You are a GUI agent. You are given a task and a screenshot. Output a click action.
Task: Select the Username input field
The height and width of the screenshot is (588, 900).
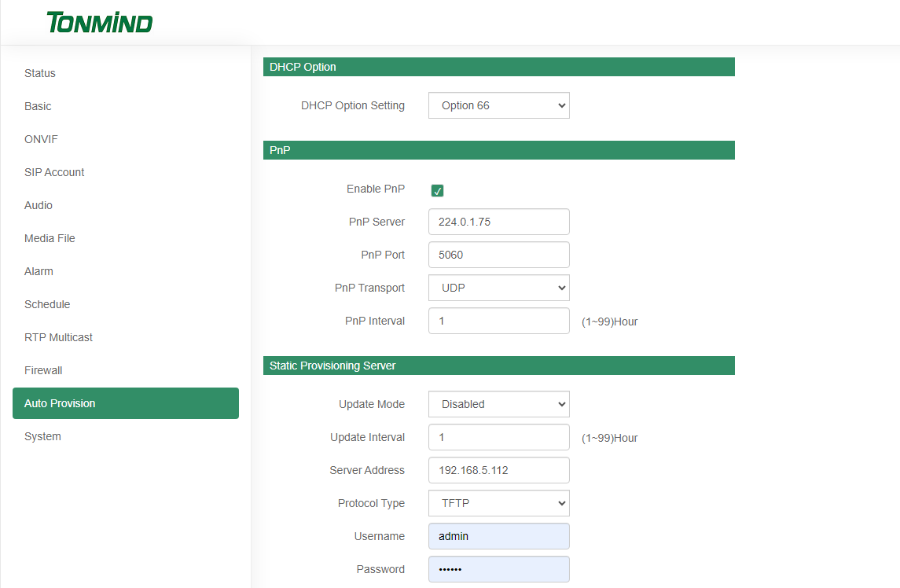498,536
